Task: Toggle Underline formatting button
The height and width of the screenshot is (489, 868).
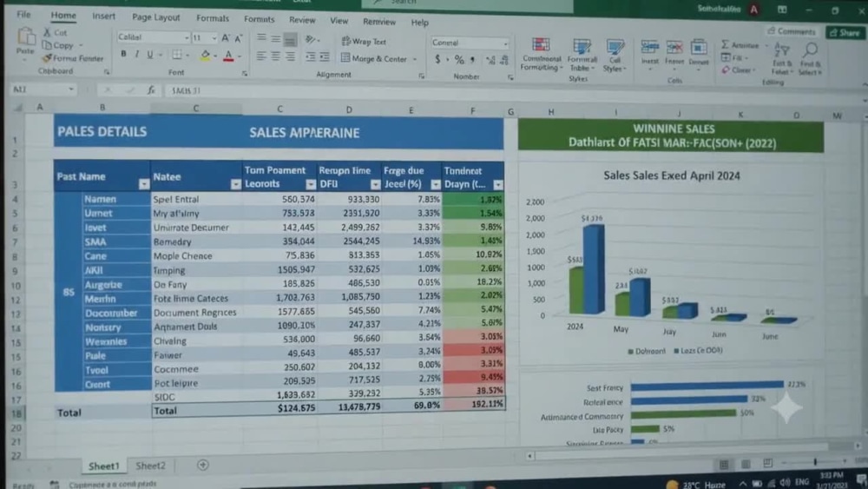Action: [x=149, y=54]
